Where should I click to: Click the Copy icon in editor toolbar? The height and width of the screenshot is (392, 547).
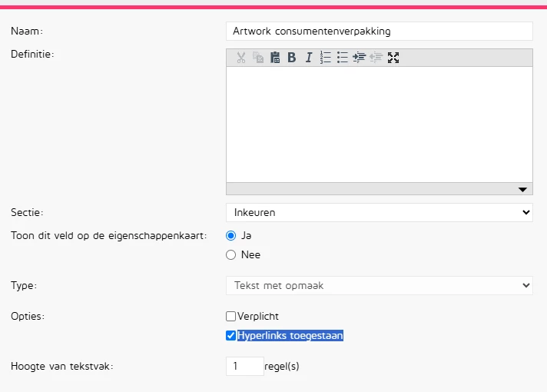(258, 58)
